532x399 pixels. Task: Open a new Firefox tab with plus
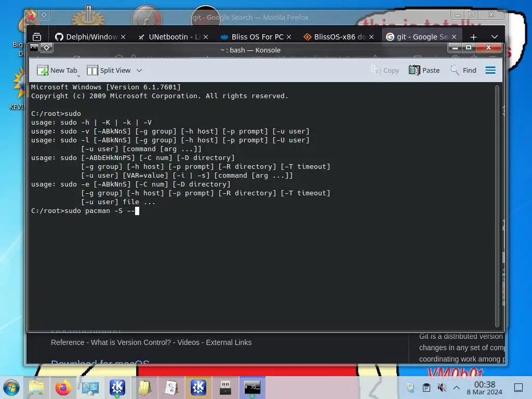473,37
